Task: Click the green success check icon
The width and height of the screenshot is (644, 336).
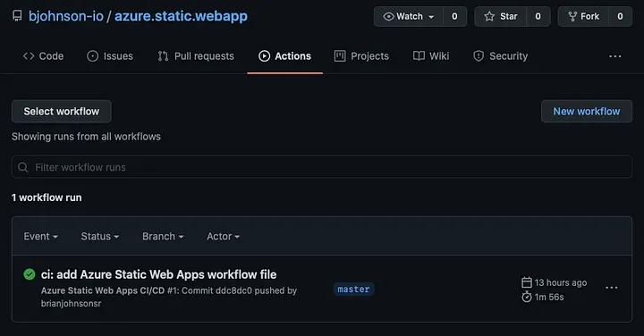Action: click(x=30, y=274)
